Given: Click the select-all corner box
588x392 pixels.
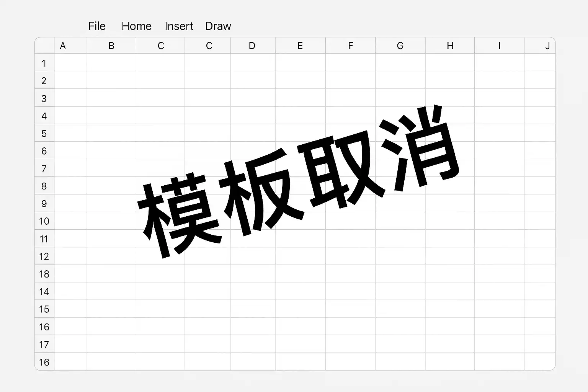Looking at the screenshot, I should [44, 46].
